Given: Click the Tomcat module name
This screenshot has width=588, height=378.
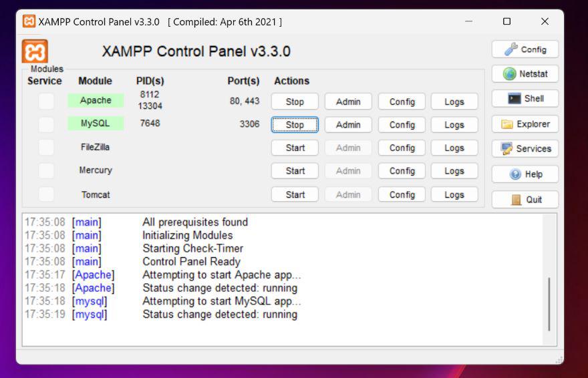Looking at the screenshot, I should point(96,195).
